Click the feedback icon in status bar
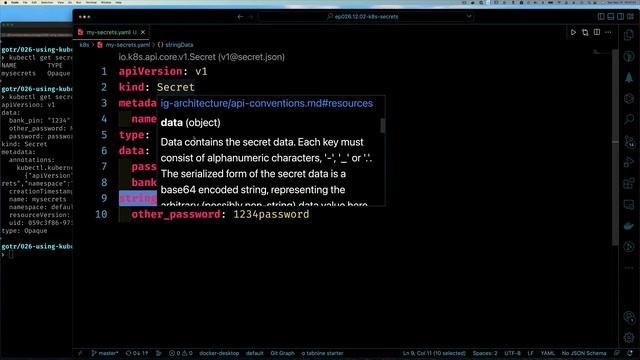Viewport: 640px width, 360px height. pyautogui.click(x=617, y=353)
